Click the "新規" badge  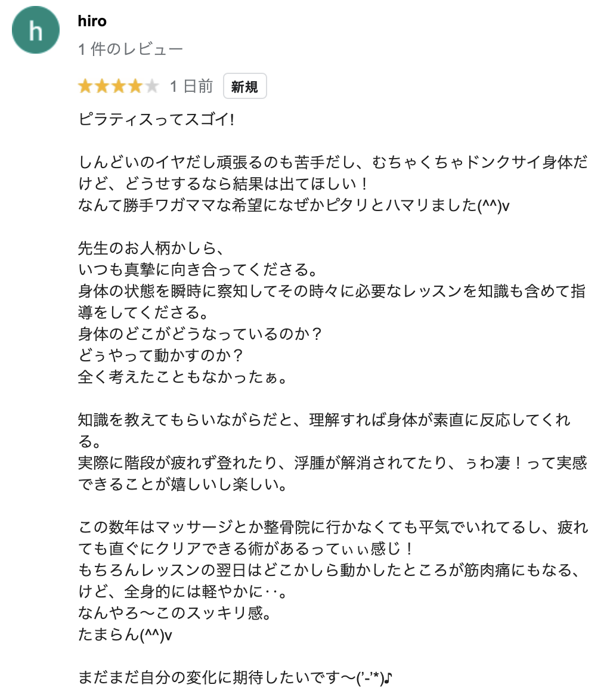pos(244,87)
